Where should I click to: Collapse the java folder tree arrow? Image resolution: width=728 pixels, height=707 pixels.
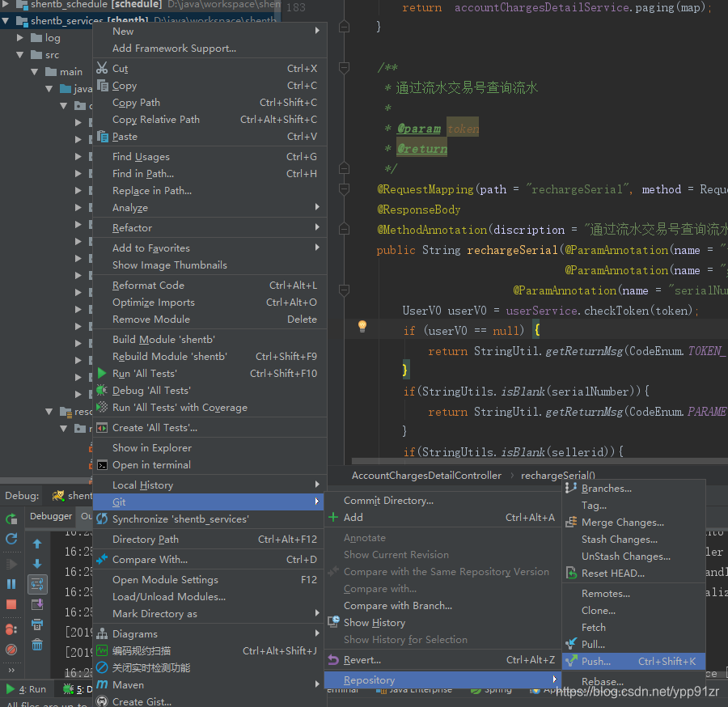pyautogui.click(x=49, y=89)
